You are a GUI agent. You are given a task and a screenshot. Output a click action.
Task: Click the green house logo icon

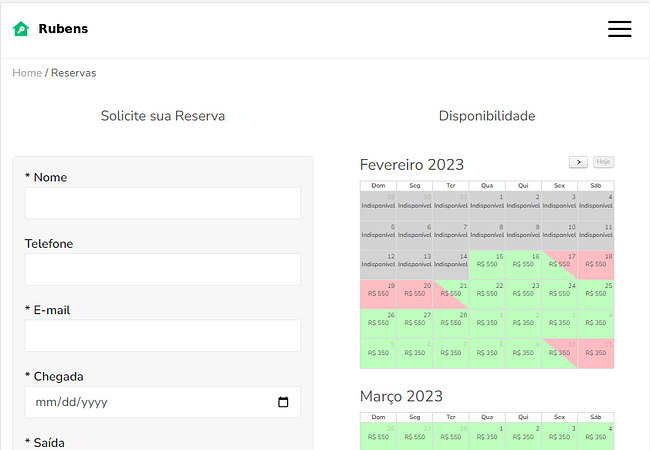[x=21, y=29]
